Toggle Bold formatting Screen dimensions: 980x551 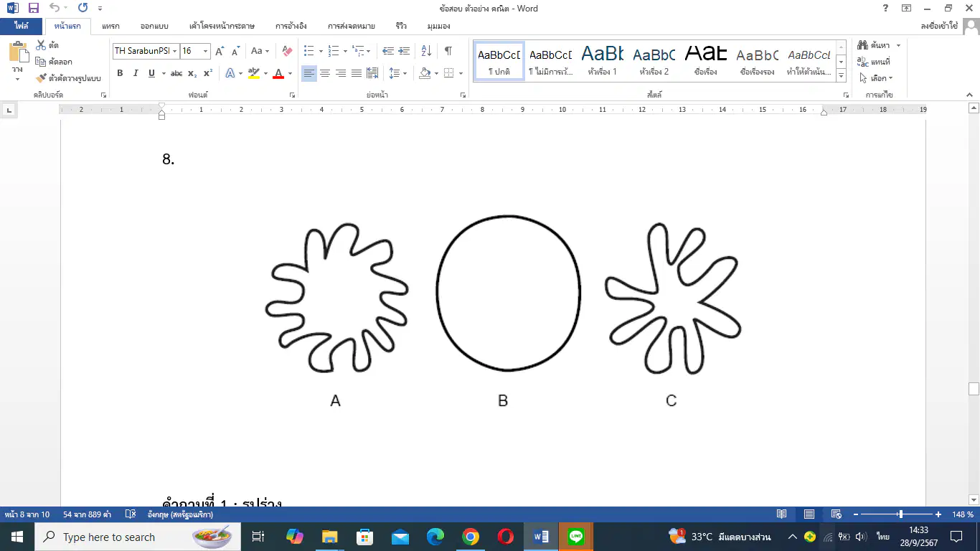point(120,73)
